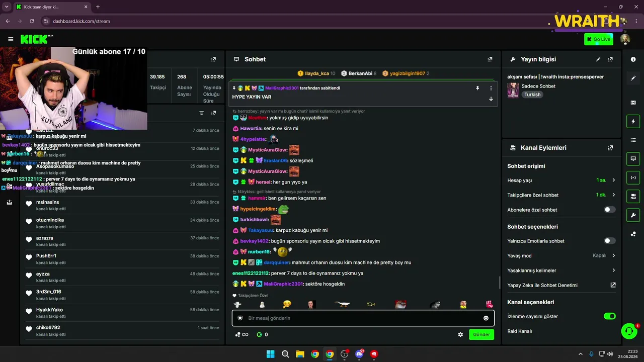Disable İzlenme sayısını göster toggle
The image size is (644, 362).
(x=609, y=316)
